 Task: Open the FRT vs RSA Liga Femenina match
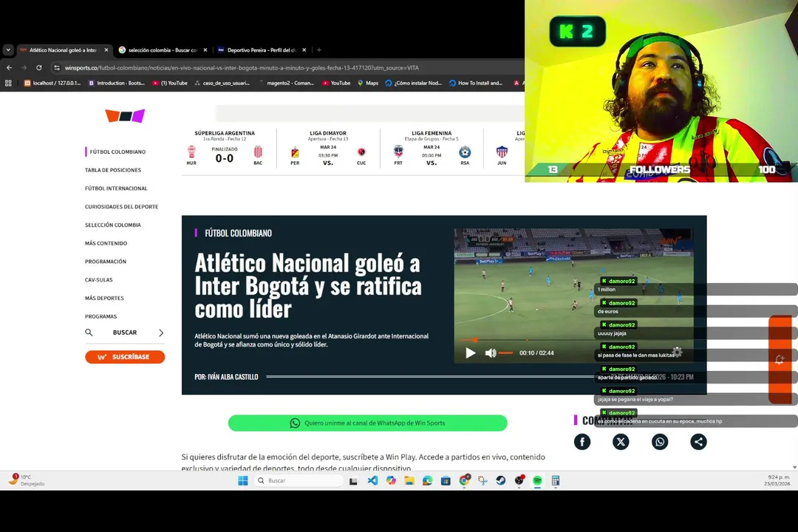coord(432,148)
